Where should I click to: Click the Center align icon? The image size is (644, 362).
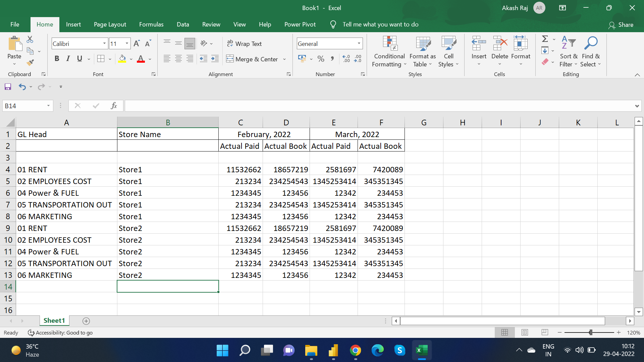[x=178, y=59]
